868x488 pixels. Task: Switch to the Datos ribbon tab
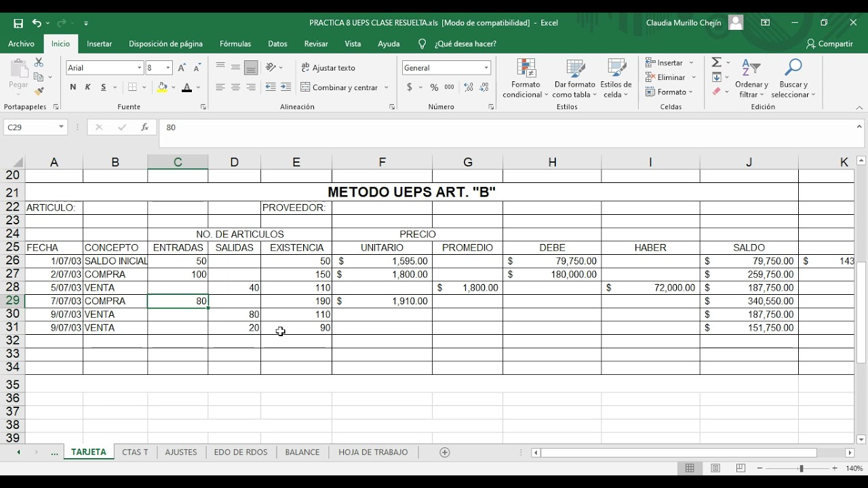277,43
